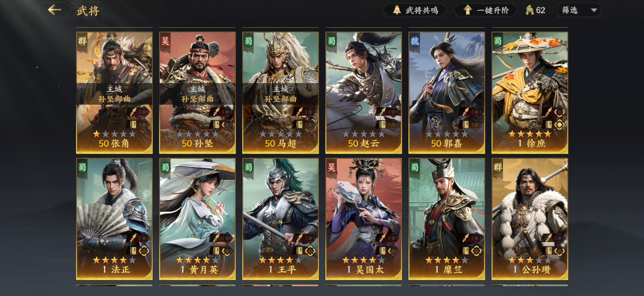Select the five-star 徐庶 card
Screen dimensions: 644x296
(530, 93)
